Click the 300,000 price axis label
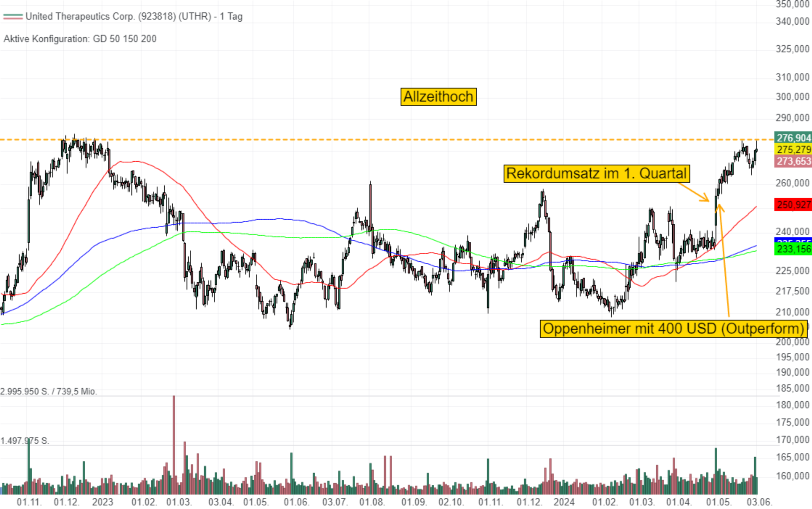The image size is (812, 509). click(x=792, y=97)
